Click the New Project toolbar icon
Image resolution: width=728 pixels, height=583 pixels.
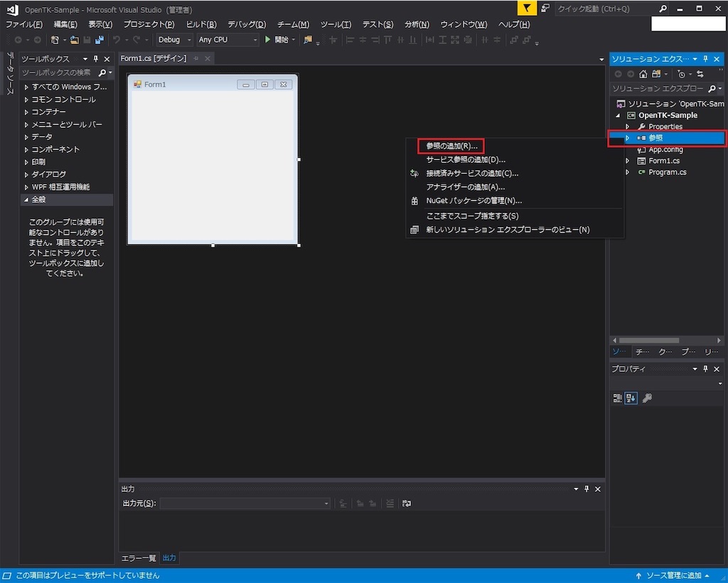click(x=55, y=40)
